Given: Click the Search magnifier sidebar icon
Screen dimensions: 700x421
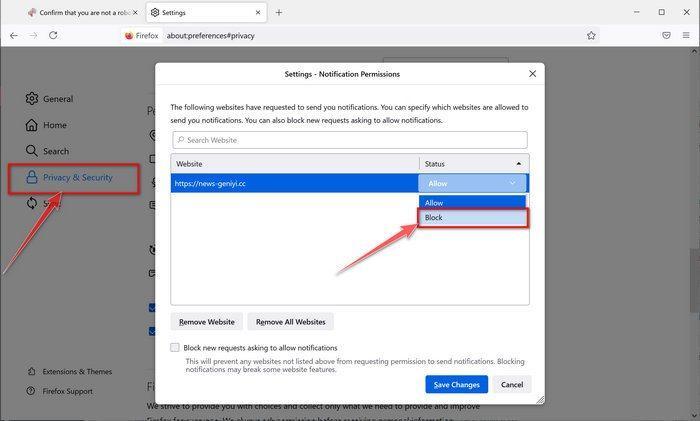Looking at the screenshot, I should coord(32,151).
